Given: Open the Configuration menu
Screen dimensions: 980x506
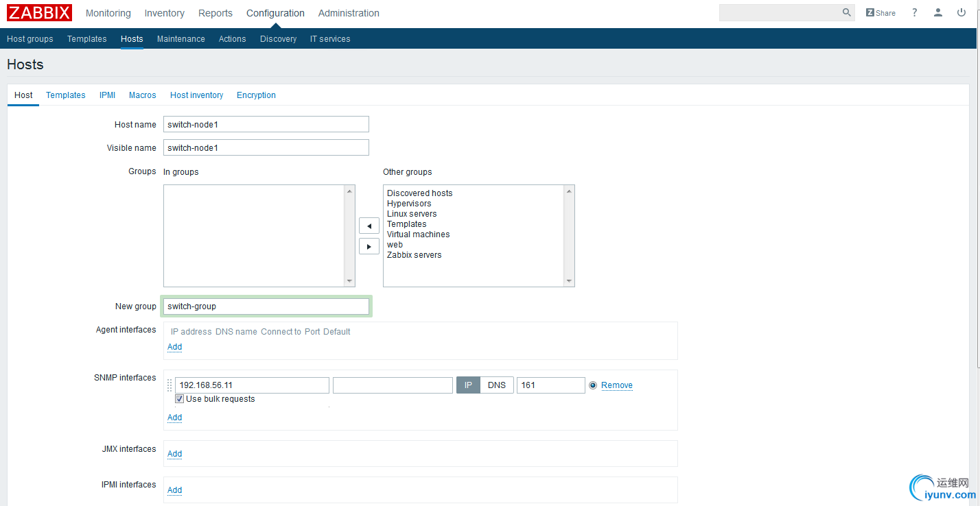Looking at the screenshot, I should pos(275,13).
